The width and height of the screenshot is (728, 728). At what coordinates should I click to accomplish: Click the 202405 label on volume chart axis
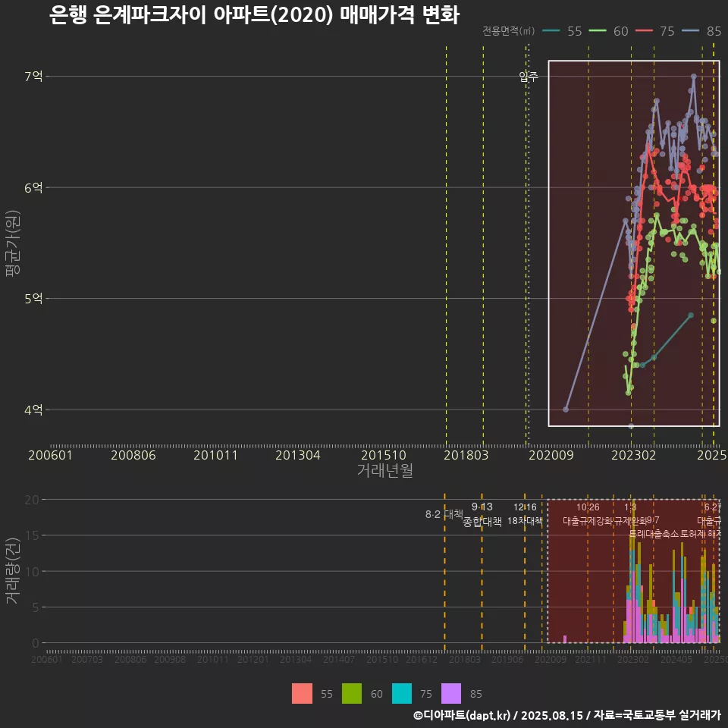(676, 659)
